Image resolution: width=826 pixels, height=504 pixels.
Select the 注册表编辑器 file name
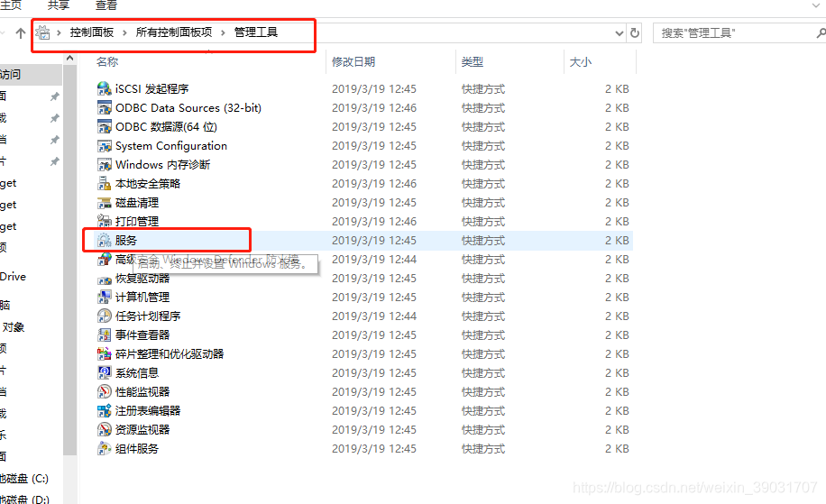click(x=148, y=411)
